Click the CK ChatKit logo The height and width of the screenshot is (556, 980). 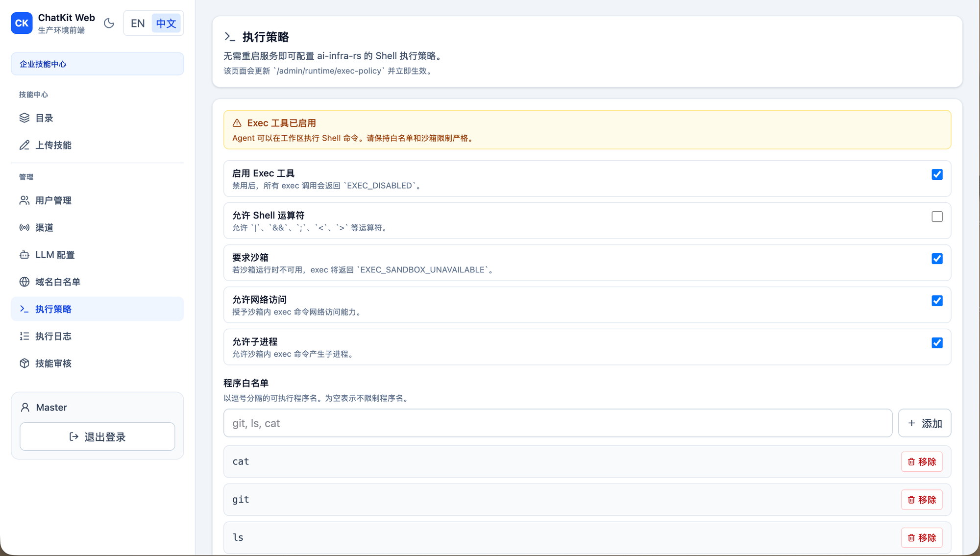coord(22,23)
